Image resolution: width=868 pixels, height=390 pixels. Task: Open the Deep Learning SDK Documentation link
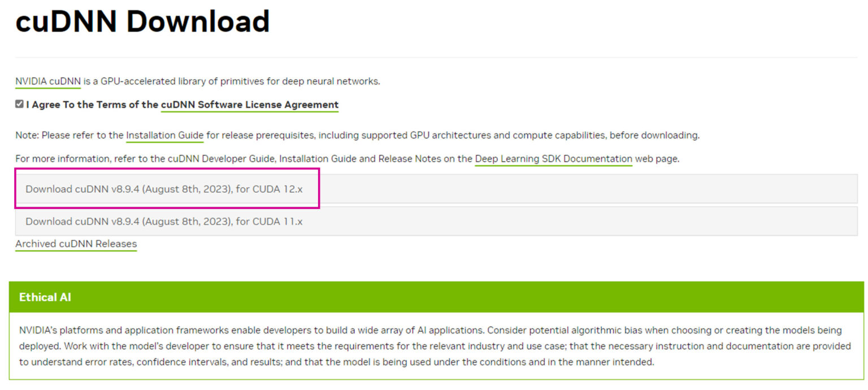pos(553,159)
